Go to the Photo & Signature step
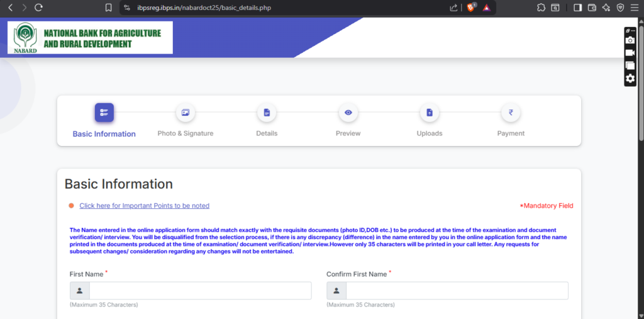Viewport: 644px width, 319px height. pos(185,113)
